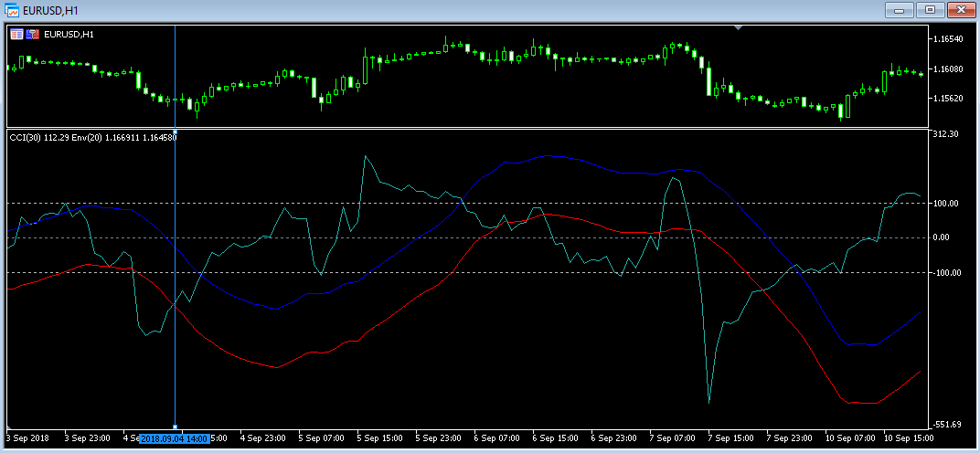Click the highlighted 2018.09.04 14:00 time label

(x=175, y=439)
